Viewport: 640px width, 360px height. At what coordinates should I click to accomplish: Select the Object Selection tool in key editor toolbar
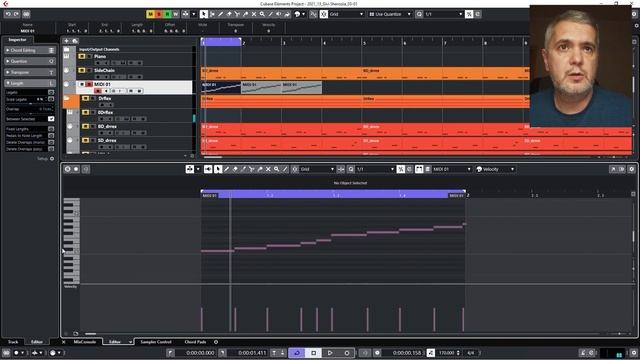point(218,169)
